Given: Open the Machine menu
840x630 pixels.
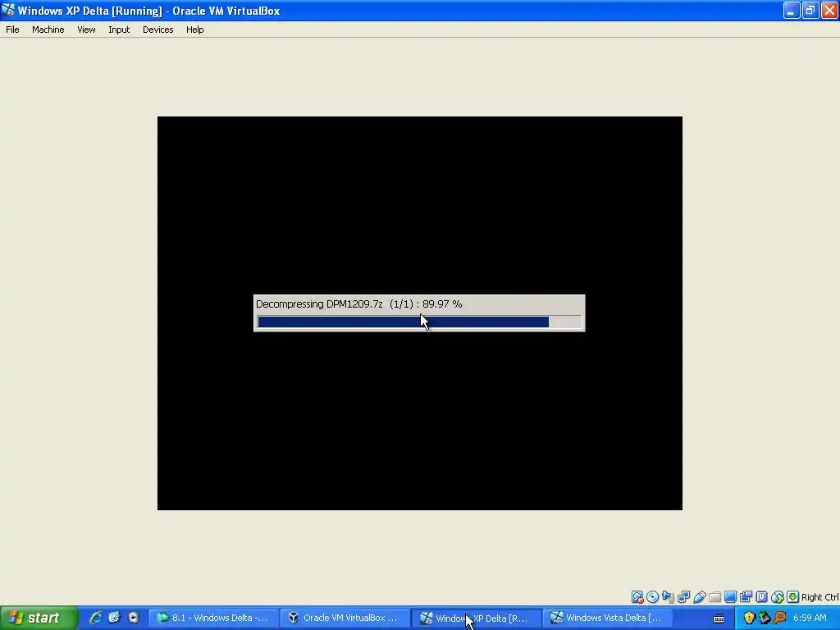Looking at the screenshot, I should tap(48, 30).
